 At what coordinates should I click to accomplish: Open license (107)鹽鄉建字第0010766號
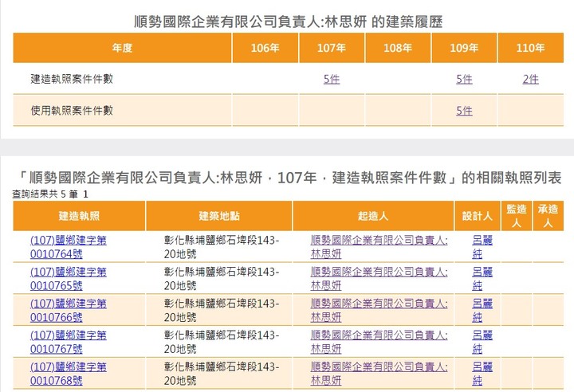(68, 311)
